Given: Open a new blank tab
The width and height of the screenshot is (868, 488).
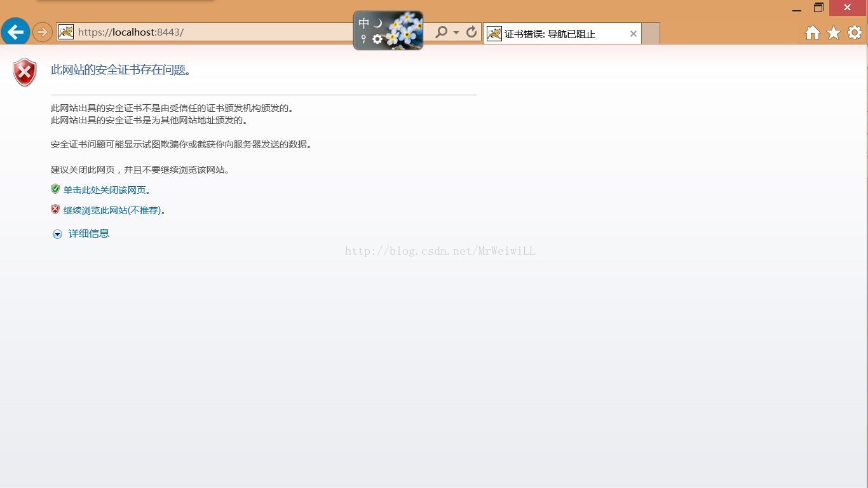Looking at the screenshot, I should point(651,34).
